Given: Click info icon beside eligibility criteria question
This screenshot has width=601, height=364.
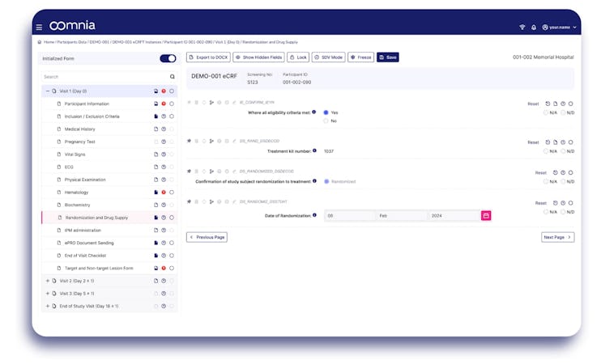Looking at the screenshot, I should point(314,112).
